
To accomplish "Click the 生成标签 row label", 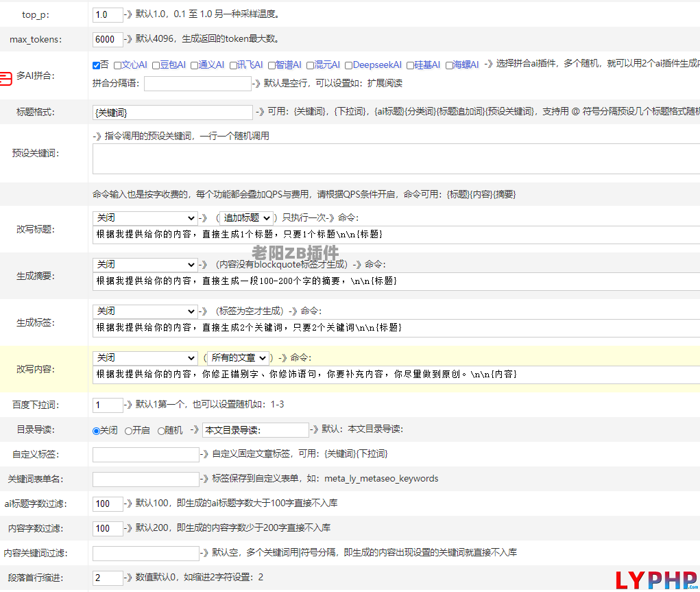I will (x=36, y=322).
